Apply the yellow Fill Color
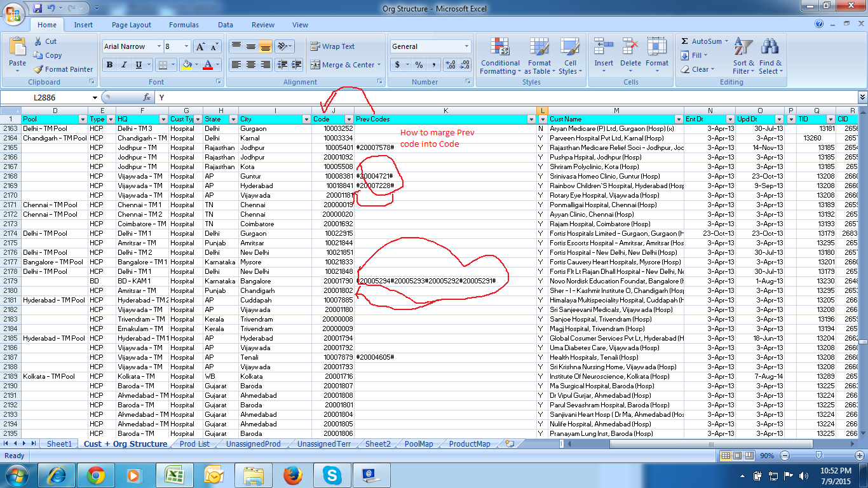Image resolution: width=868 pixels, height=488 pixels. pos(186,65)
